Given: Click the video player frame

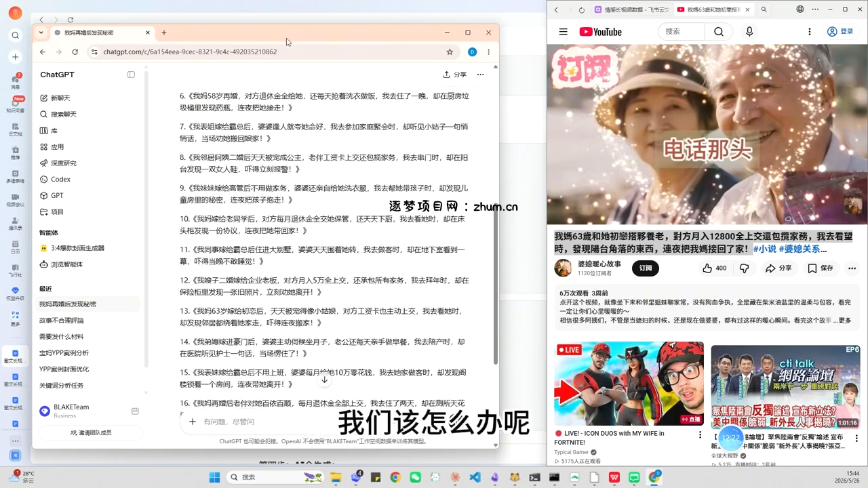Looking at the screenshot, I should pyautogui.click(x=707, y=134).
